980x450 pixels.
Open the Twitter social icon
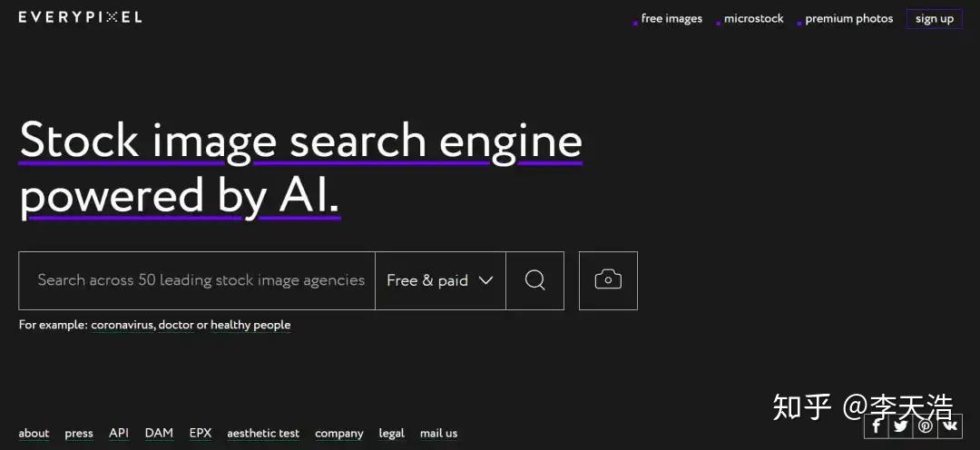pos(901,426)
